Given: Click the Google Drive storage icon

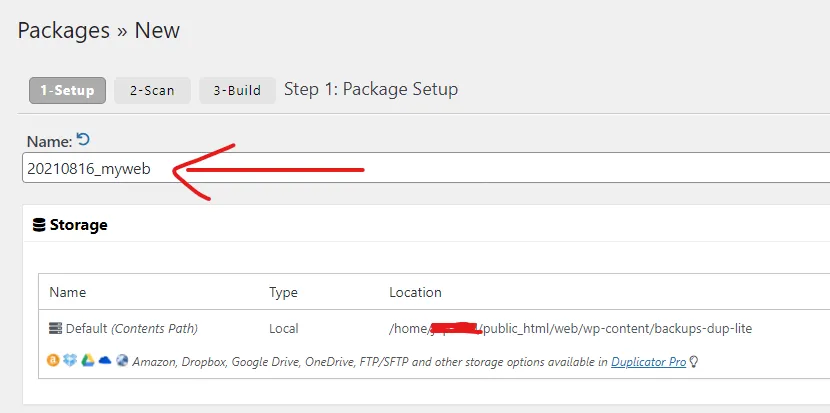Looking at the screenshot, I should point(87,361).
